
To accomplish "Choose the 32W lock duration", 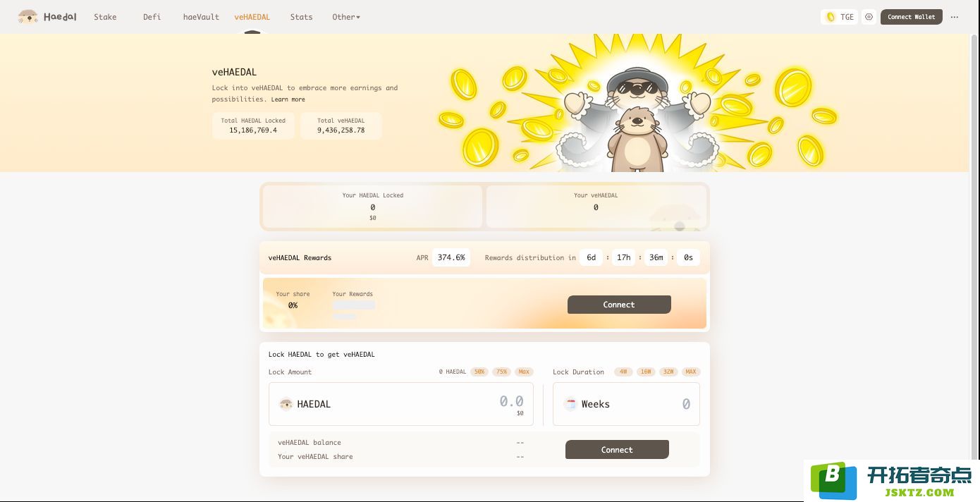I will tap(668, 372).
